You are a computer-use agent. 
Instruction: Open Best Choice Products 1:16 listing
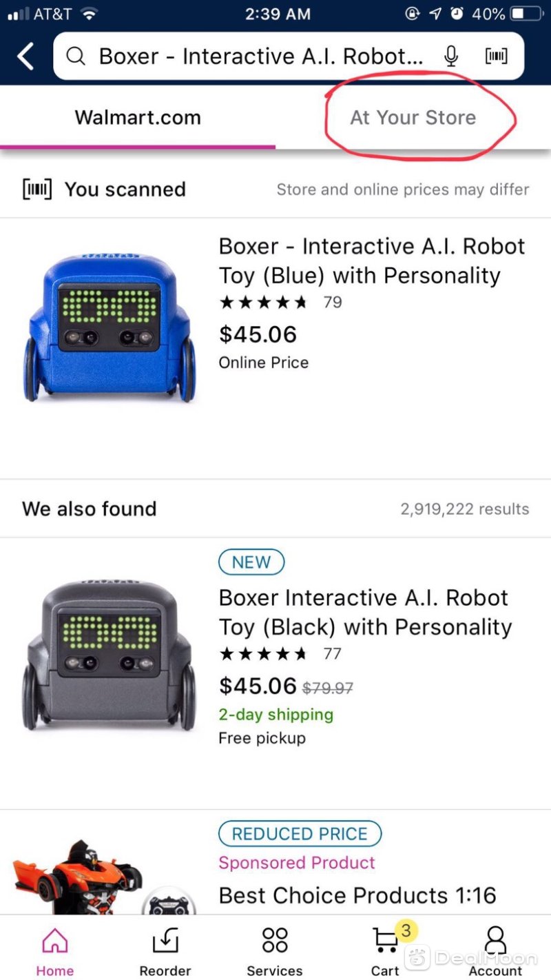(x=357, y=895)
